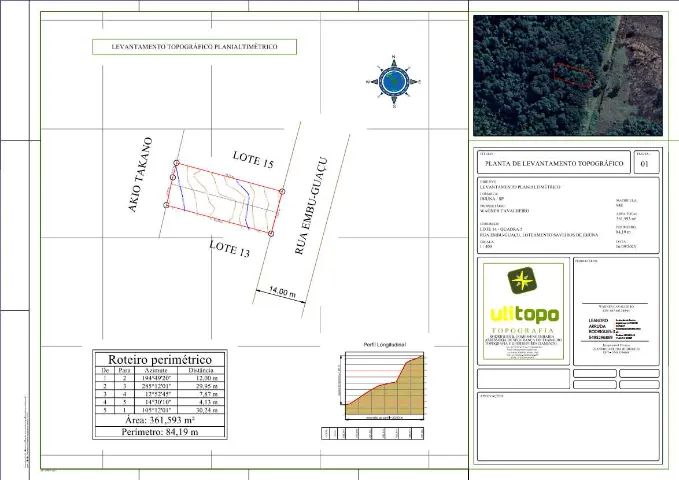
Task: Click the 'De' column header
Action: pyautogui.click(x=105, y=370)
